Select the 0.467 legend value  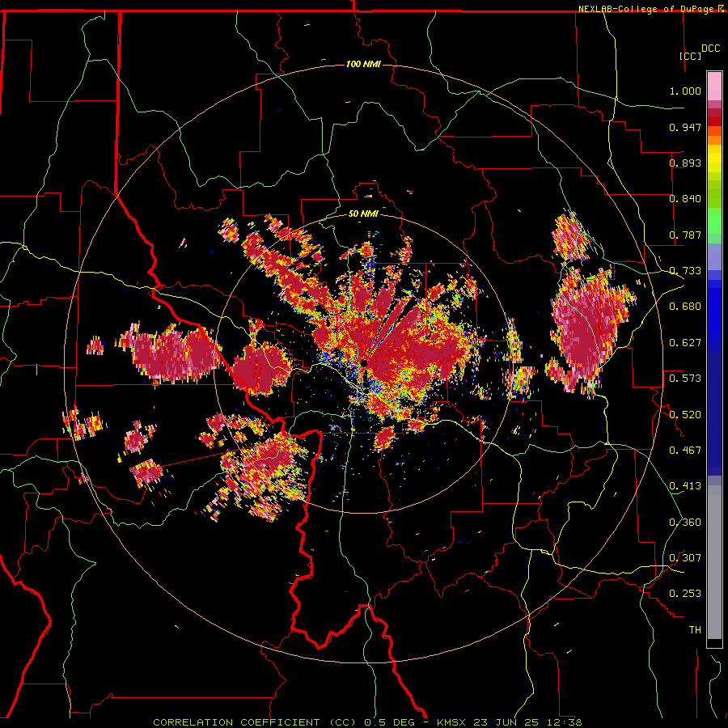tap(685, 451)
